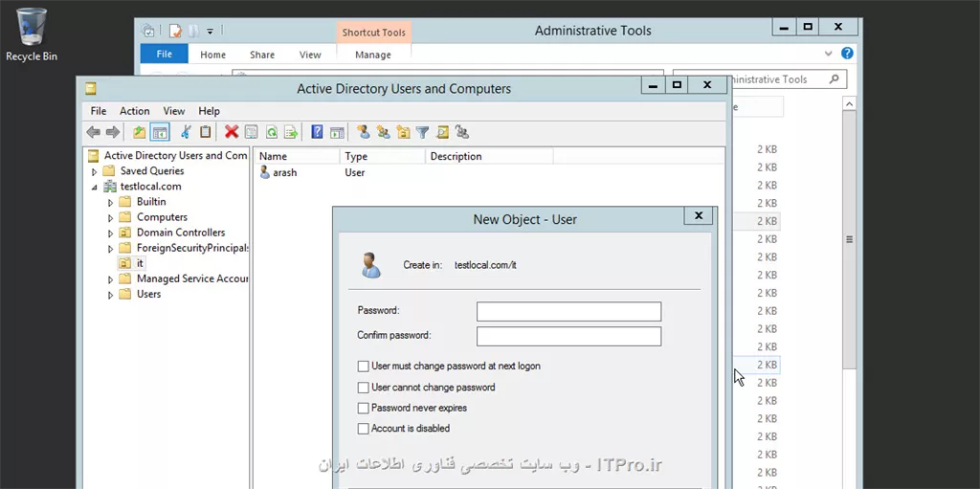This screenshot has height=489, width=980.
Task: Tick the Password never expires checkbox
Action: point(363,409)
